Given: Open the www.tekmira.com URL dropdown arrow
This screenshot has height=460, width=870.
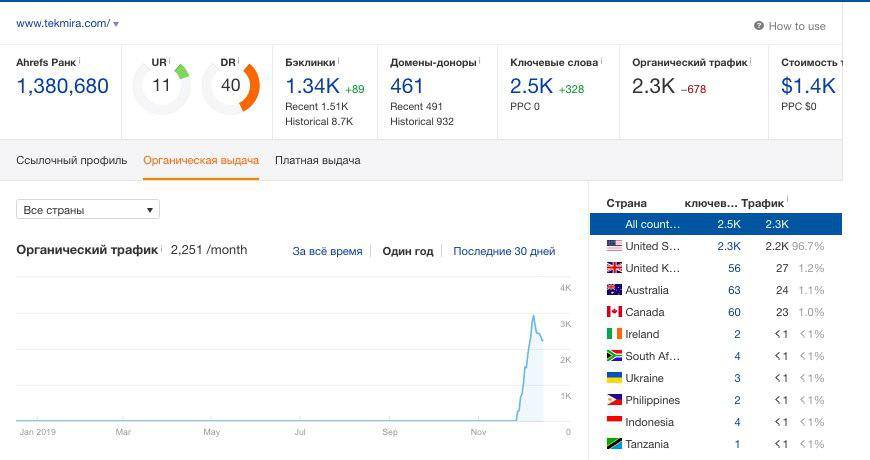Looking at the screenshot, I should tap(116, 24).
